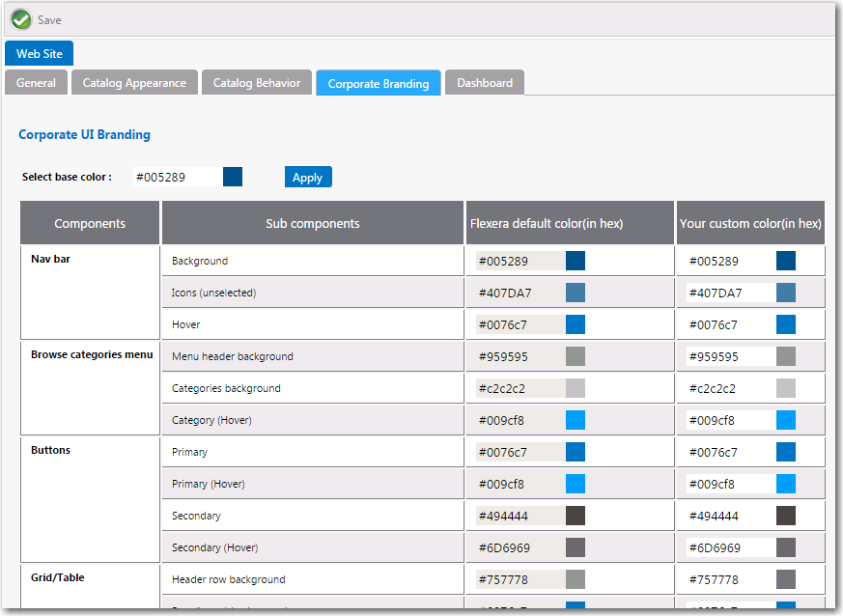Click Flexera default swatch for Header row background
This screenshot has width=843, height=616.
[576, 579]
